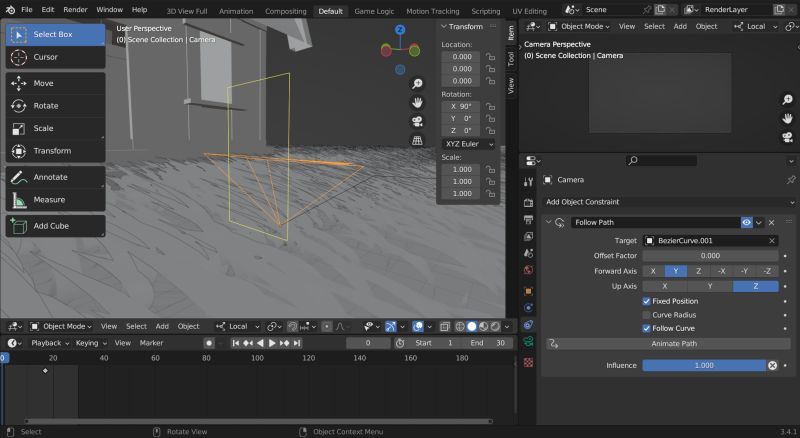Click the zoom magnifier in the User Perspective viewport
Viewport: 800px width, 438px height.
coord(417,84)
